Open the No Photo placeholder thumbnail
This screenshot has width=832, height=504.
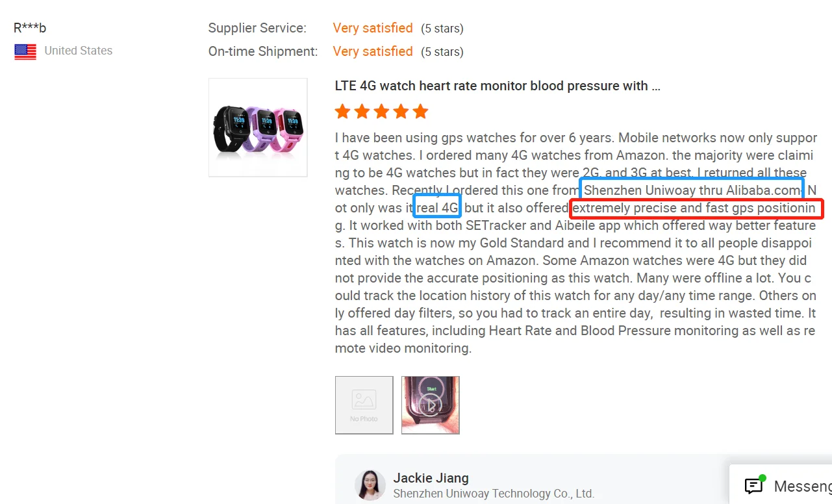(x=364, y=405)
